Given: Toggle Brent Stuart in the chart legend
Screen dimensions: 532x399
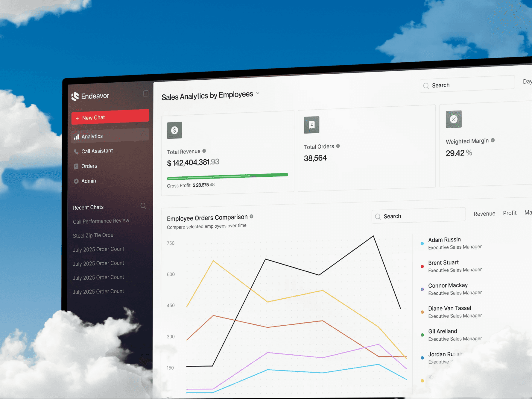Looking at the screenshot, I should point(451,266).
